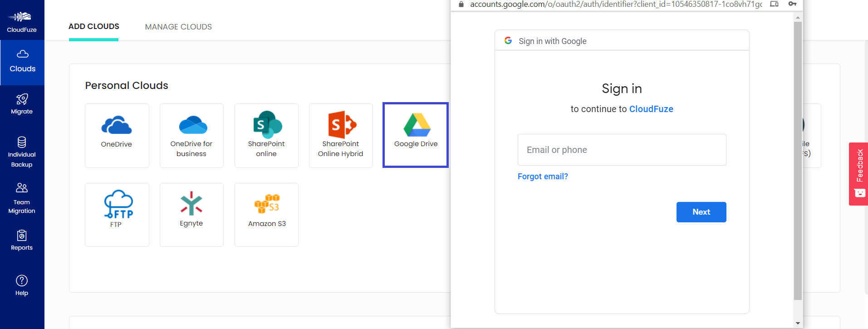Open Help in sidebar

(x=22, y=285)
